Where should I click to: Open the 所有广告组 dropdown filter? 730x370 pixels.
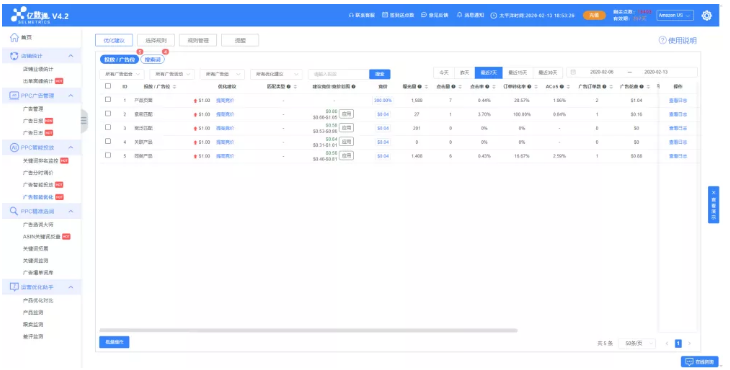(x=222, y=74)
